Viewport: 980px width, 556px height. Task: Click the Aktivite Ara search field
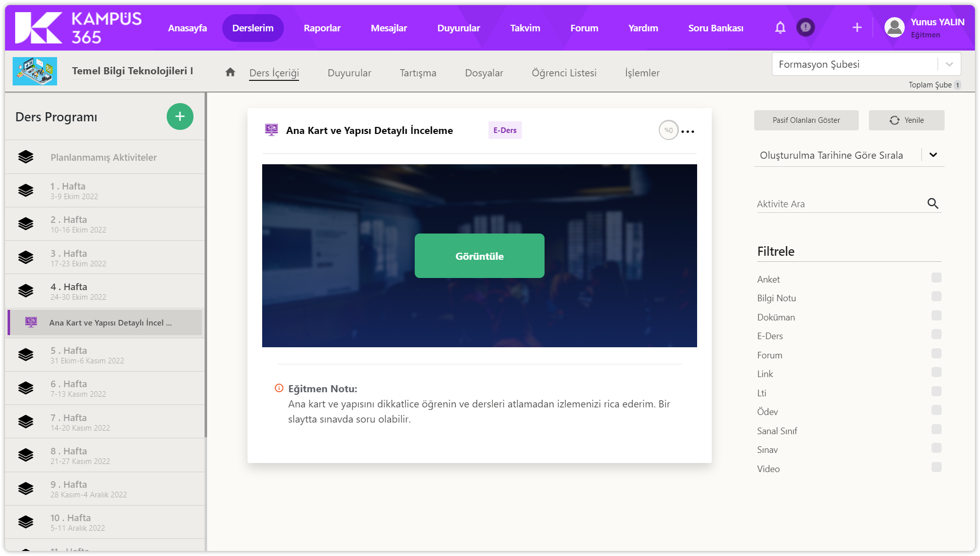tap(839, 204)
